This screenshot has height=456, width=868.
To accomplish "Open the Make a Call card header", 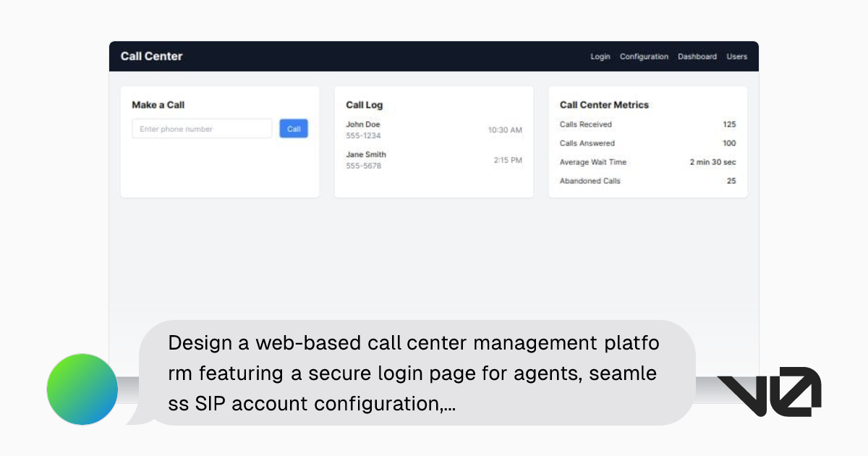I will point(157,105).
